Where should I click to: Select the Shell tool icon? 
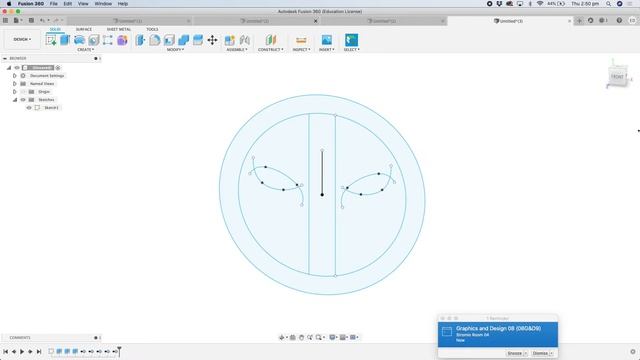[169, 40]
